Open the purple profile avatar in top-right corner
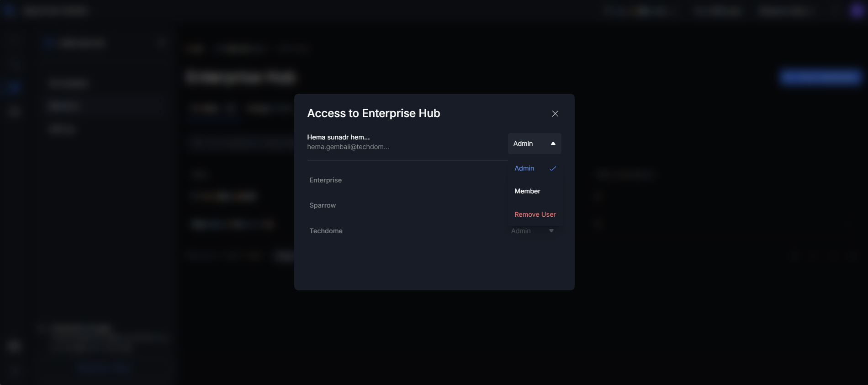The height and width of the screenshot is (385, 868). (857, 11)
